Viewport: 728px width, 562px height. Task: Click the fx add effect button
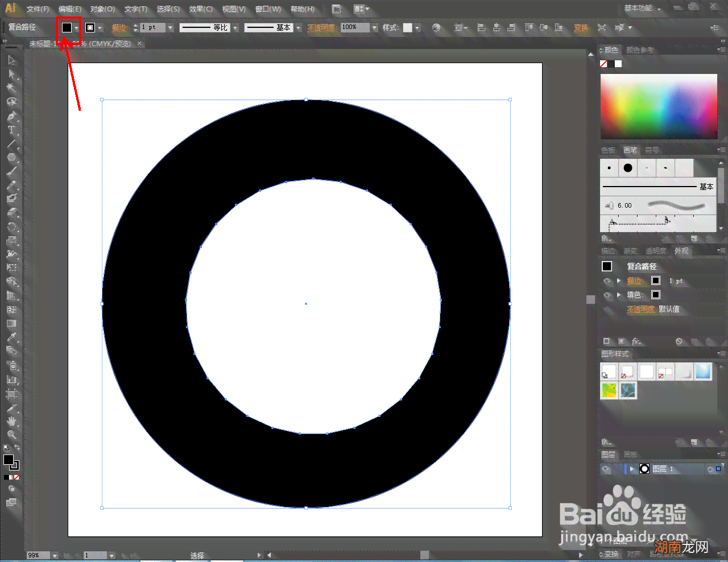pos(636,341)
